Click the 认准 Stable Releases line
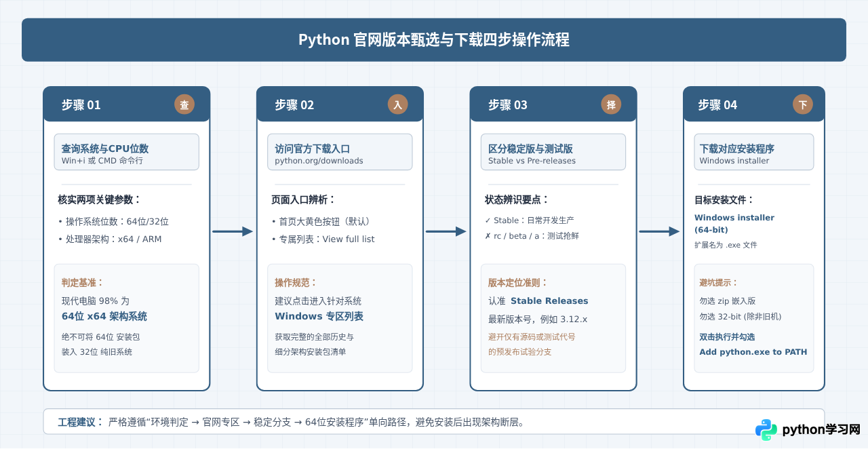868x449 pixels. click(538, 300)
